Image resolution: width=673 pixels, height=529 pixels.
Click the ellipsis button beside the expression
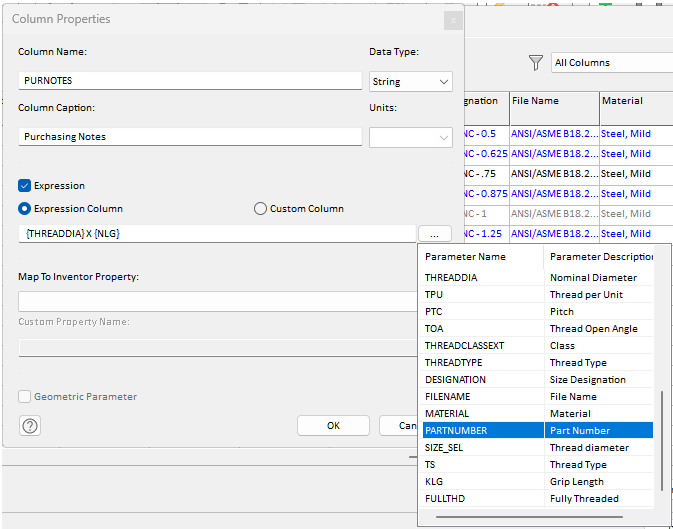[434, 234]
